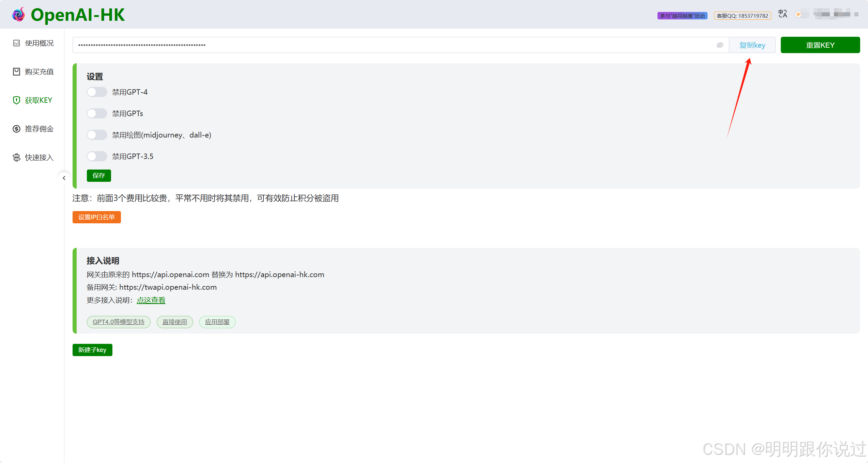Toggle the light/dark theme switch in header

click(x=801, y=14)
